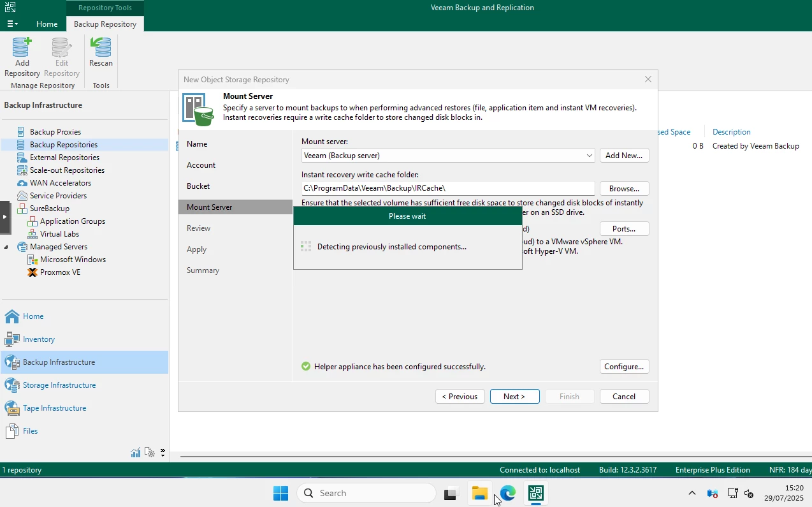Open the Mount server dropdown

point(589,156)
